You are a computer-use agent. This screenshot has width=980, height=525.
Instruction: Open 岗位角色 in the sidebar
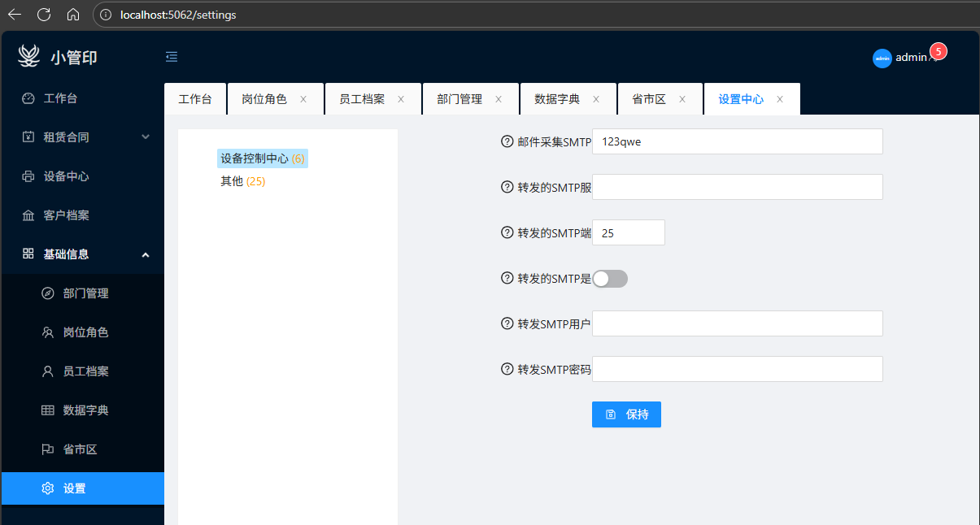click(82, 332)
